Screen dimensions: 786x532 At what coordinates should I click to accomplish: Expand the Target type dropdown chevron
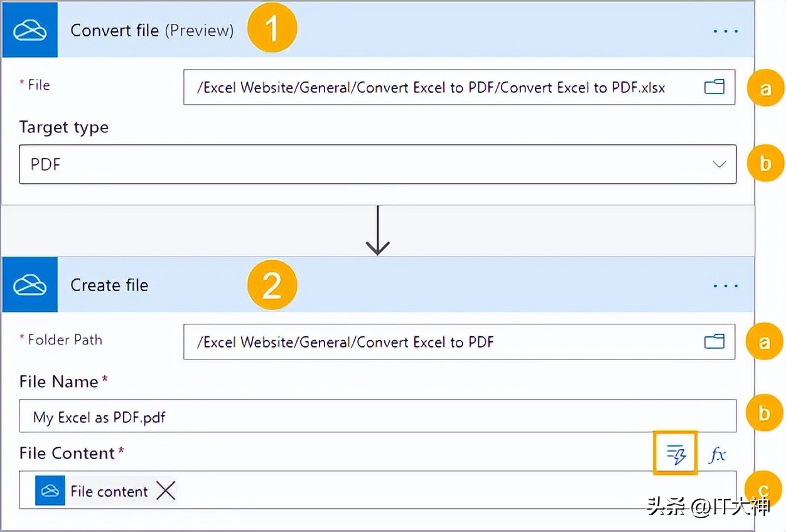(719, 164)
